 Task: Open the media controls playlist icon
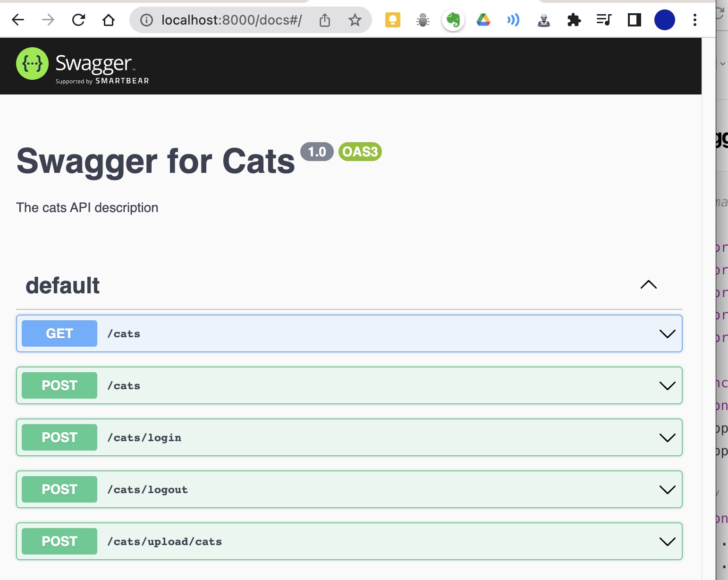pos(604,20)
